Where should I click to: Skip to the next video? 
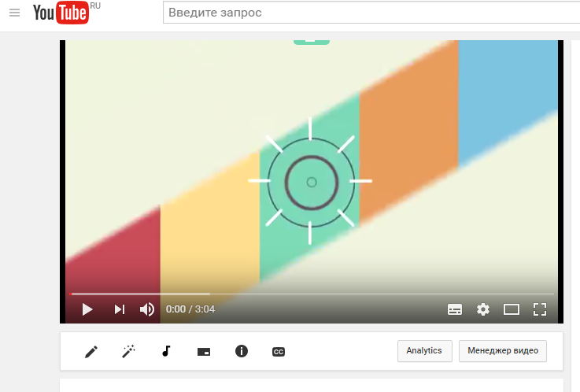(x=120, y=309)
